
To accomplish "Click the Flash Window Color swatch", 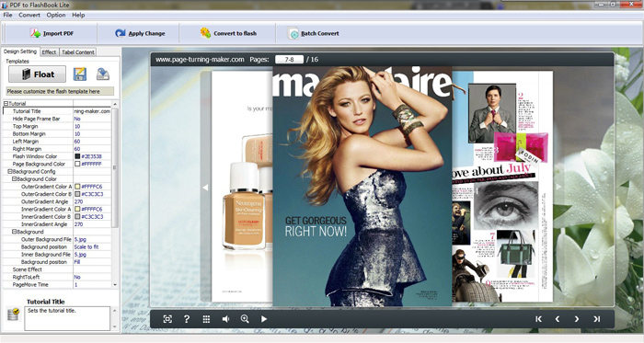I will (x=77, y=156).
